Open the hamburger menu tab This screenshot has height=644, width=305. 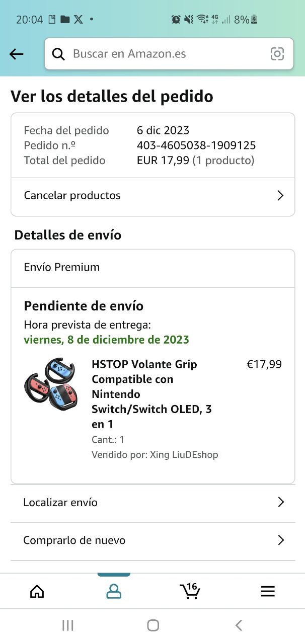268,591
